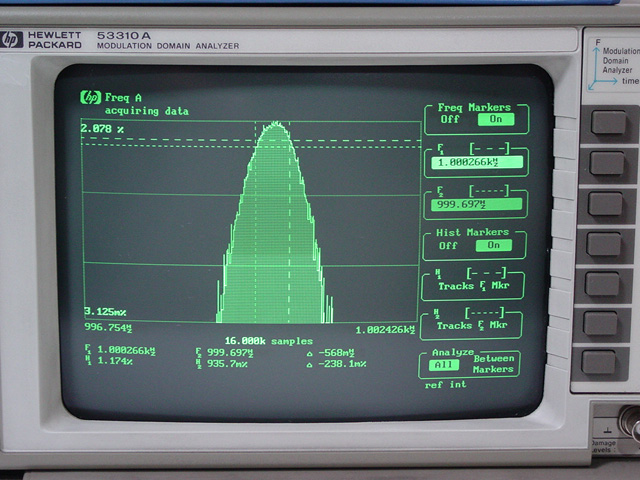
Task: Set Freq Markers to On
Action: [495, 119]
